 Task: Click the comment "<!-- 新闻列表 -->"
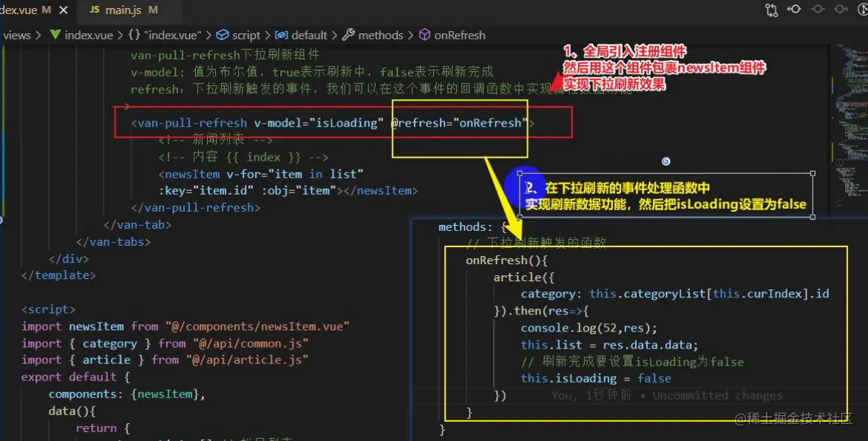(216, 140)
